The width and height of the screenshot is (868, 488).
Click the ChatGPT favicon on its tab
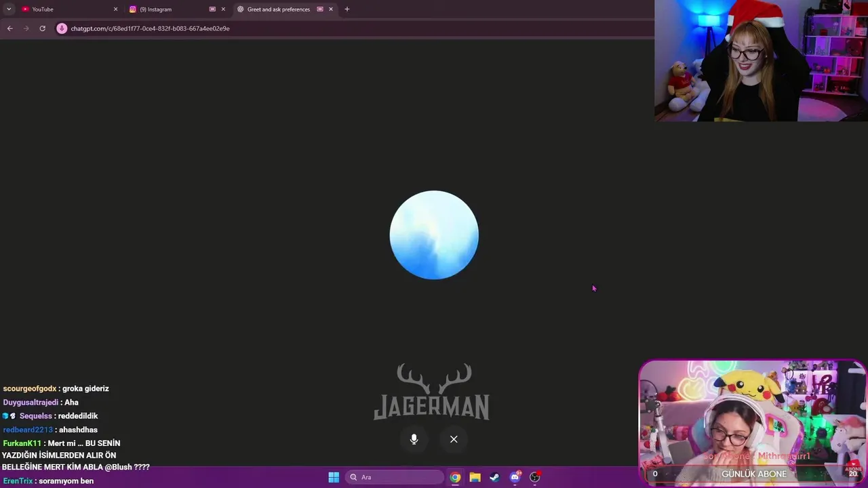[240, 9]
